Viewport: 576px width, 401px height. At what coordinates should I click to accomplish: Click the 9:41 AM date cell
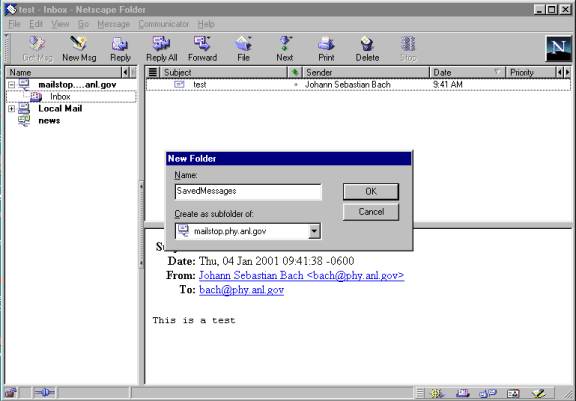(447, 85)
